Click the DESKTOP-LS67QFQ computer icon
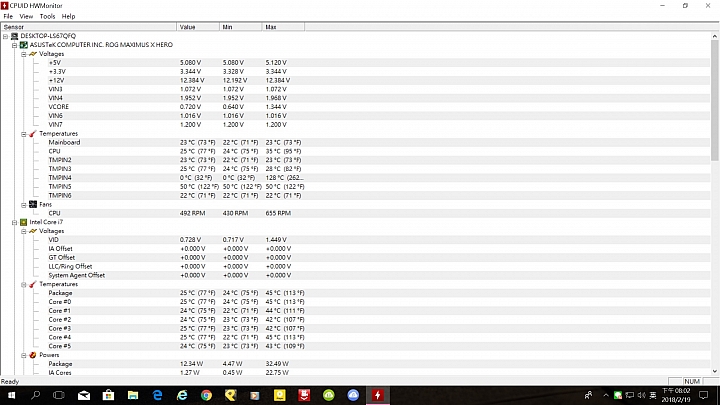The width and height of the screenshot is (720, 405). click(15, 36)
